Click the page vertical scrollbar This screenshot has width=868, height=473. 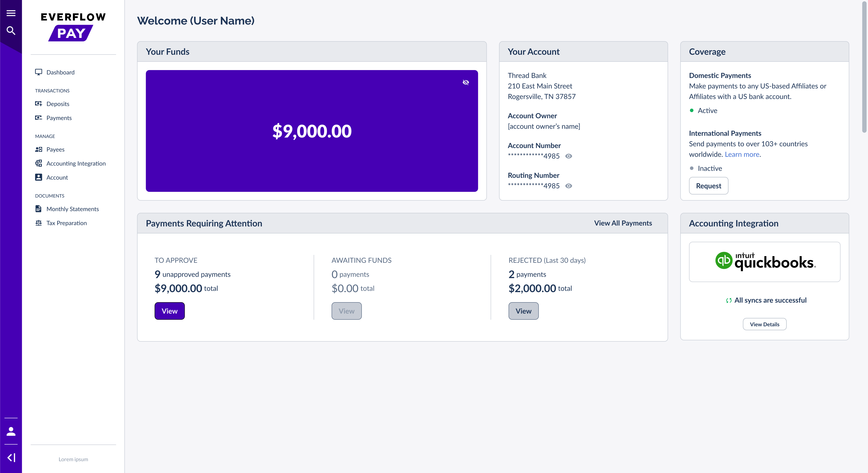864,67
